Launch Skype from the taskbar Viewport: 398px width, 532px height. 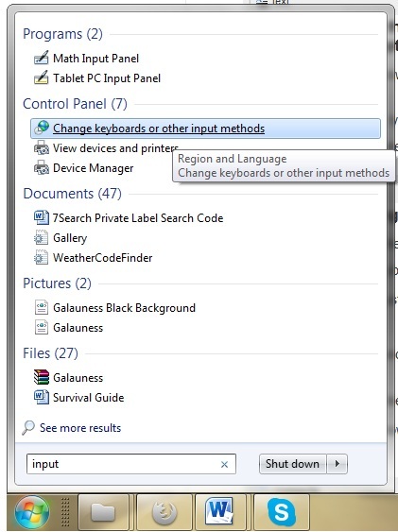(282, 512)
